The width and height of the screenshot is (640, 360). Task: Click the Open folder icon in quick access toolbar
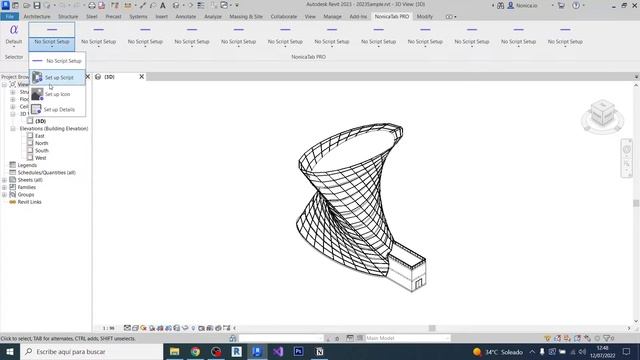click(x=27, y=5)
